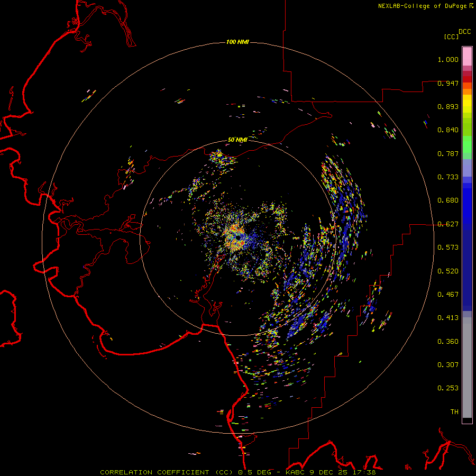The height and width of the screenshot is (476, 476).
Task: Click the 0.733 legend value
Action: point(448,177)
